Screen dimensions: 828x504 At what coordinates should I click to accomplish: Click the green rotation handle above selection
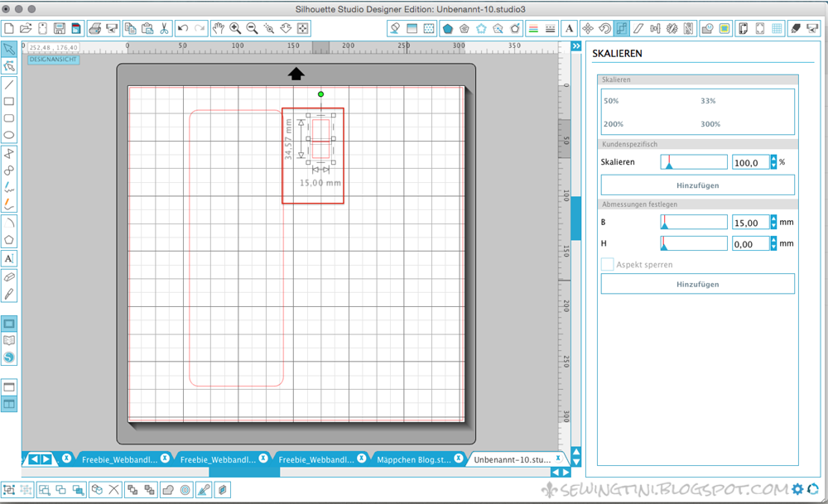pos(320,94)
